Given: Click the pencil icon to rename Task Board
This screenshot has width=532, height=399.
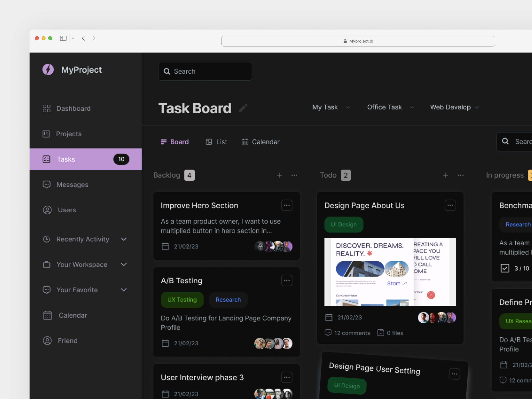Looking at the screenshot, I should [243, 108].
